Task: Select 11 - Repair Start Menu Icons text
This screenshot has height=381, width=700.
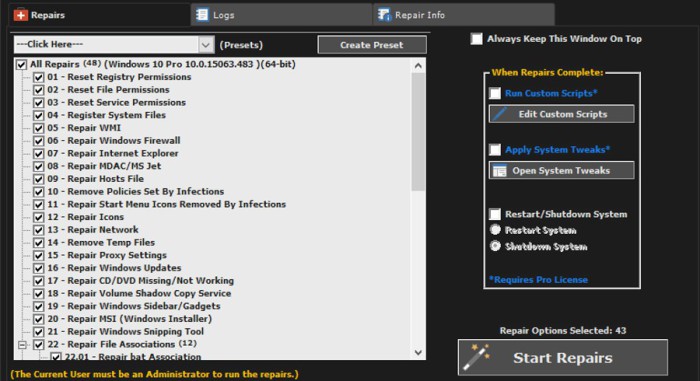Action: (167, 204)
